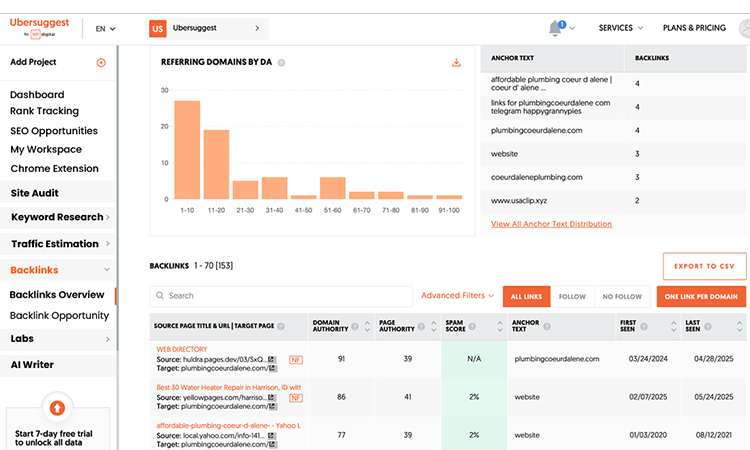Open the Page Authority column info icon
Viewport: 750px width, 450px height.
click(x=421, y=326)
